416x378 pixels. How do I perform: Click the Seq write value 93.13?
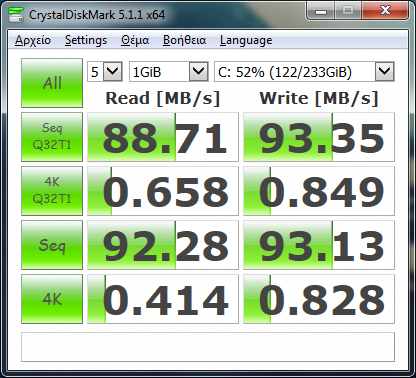319,245
